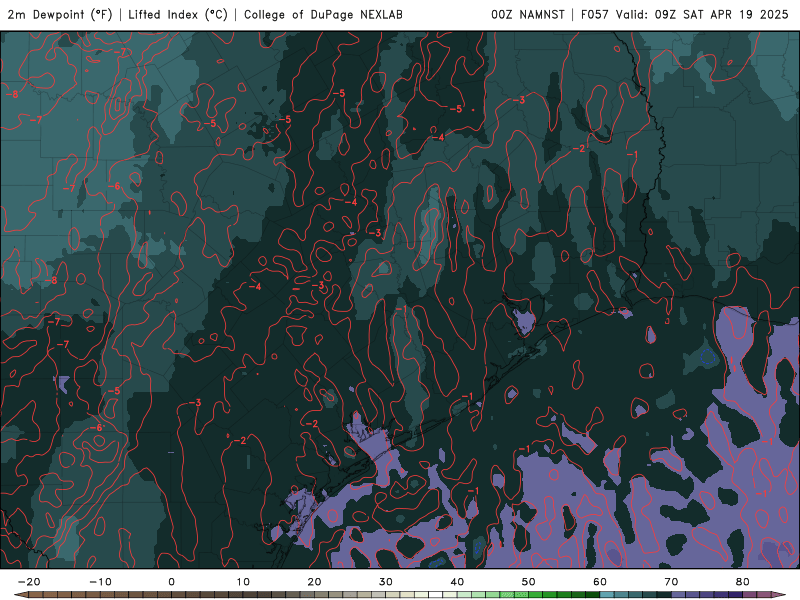This screenshot has width=800, height=600.
Task: Click the left arrow end of color bar
Action: (21, 595)
